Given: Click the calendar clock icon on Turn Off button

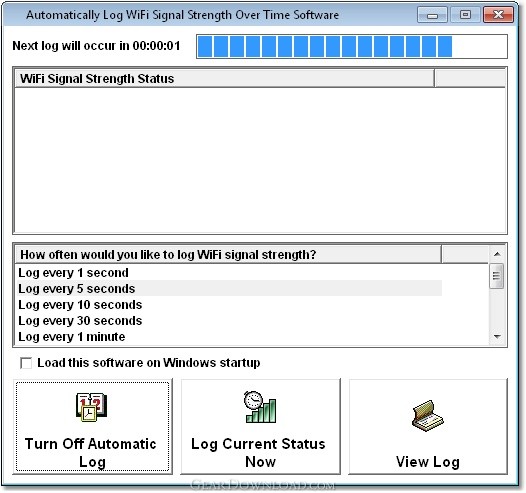Looking at the screenshot, I should tap(91, 407).
